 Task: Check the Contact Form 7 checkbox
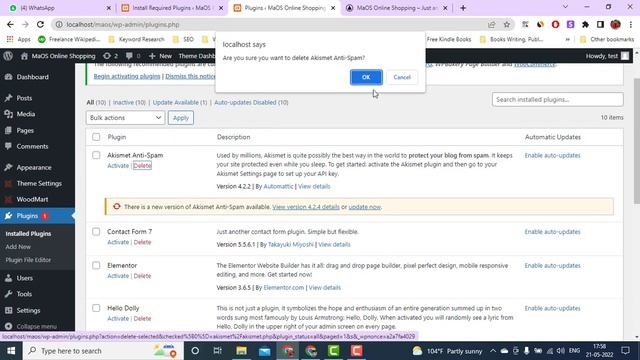tap(96, 231)
